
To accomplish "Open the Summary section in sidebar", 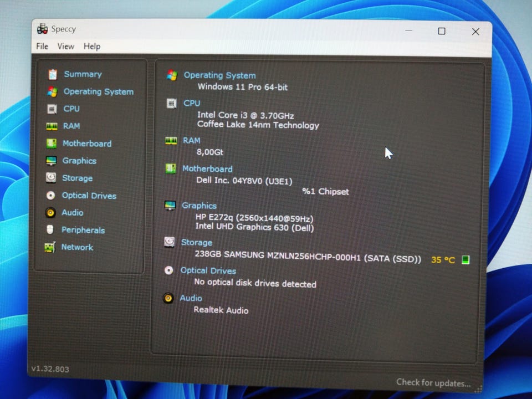I will pyautogui.click(x=83, y=74).
